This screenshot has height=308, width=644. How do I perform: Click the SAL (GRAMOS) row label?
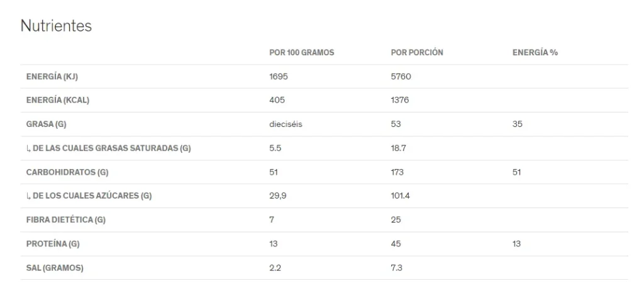[x=55, y=268]
